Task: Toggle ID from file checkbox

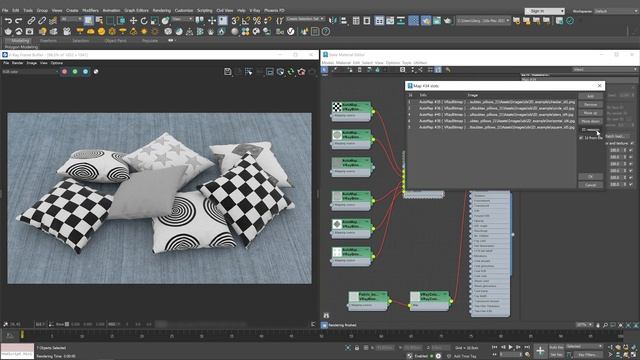Action: click(581, 138)
